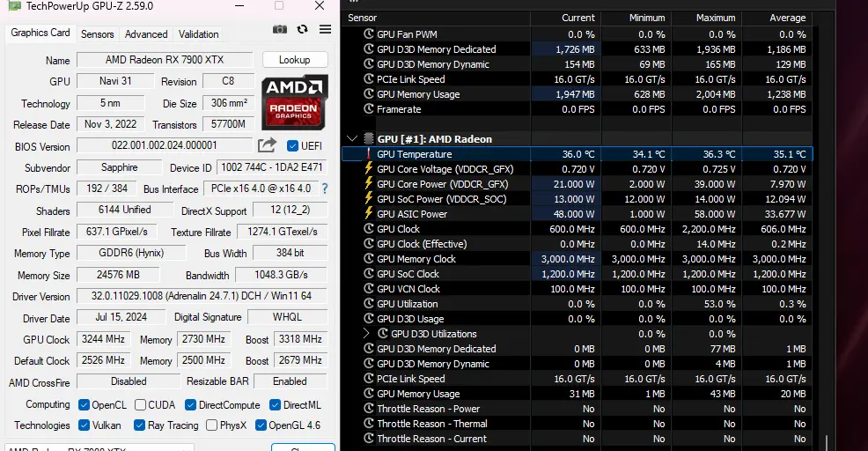Toggle the DirectML checkbox
The image size is (868, 451).
click(276, 405)
